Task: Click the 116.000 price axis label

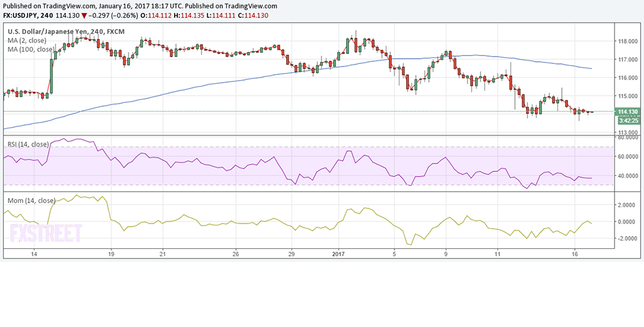Action: click(627, 78)
